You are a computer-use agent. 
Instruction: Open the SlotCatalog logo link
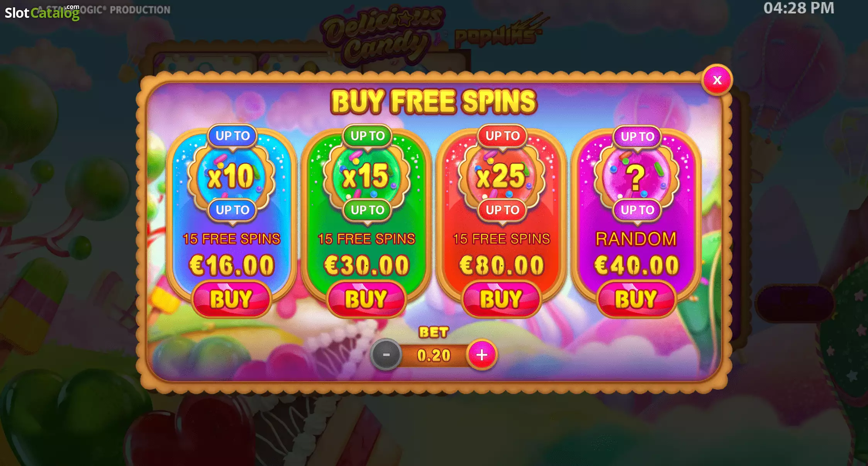[x=42, y=13]
